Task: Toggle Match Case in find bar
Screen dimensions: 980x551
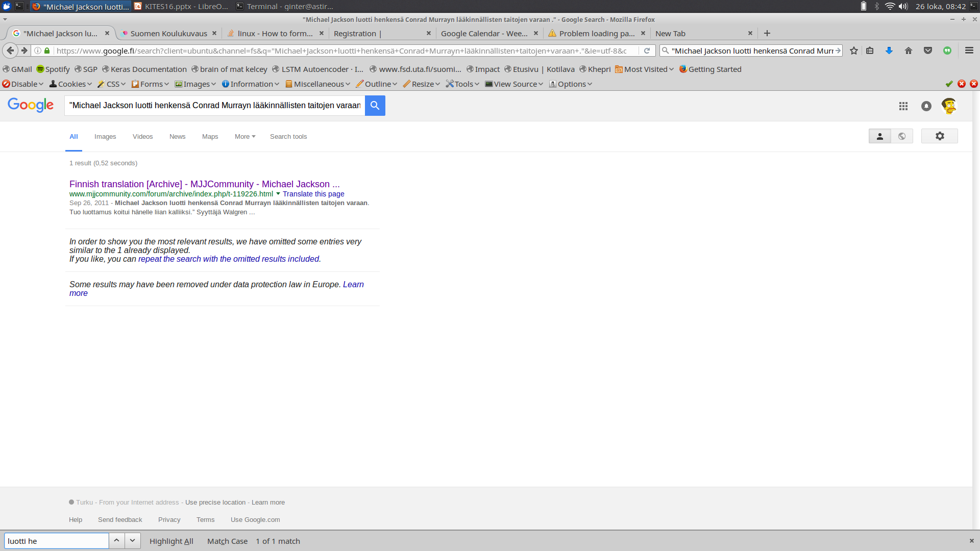Action: pos(227,541)
